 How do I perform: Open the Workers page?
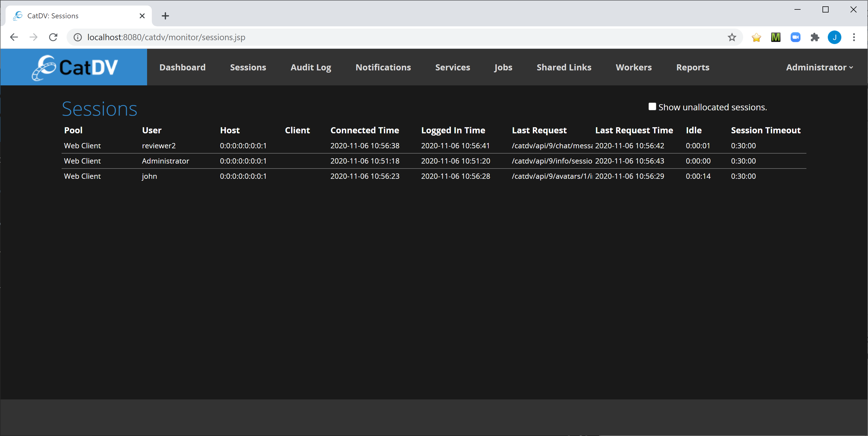click(634, 67)
